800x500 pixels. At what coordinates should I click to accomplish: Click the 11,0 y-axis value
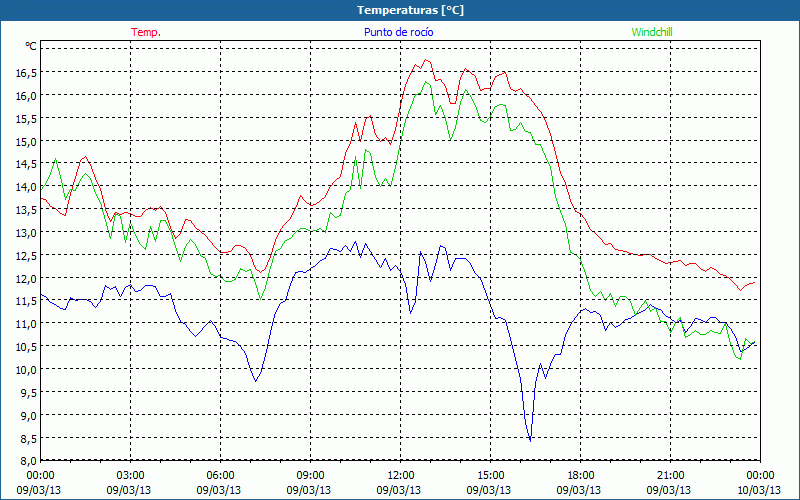pos(26,324)
